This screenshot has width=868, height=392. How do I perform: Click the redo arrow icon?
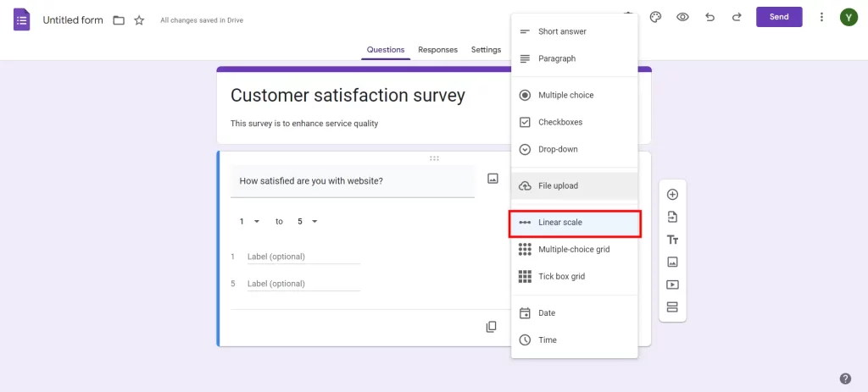(x=737, y=17)
